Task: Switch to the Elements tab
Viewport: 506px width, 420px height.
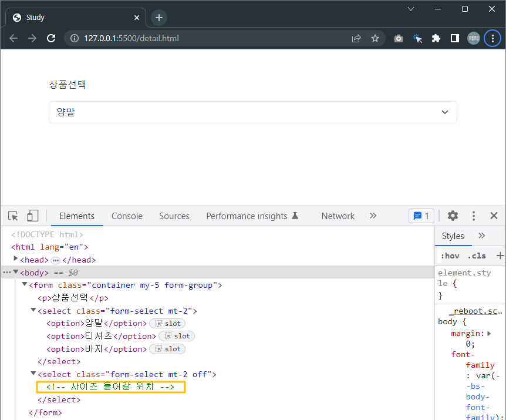Action: [77, 216]
